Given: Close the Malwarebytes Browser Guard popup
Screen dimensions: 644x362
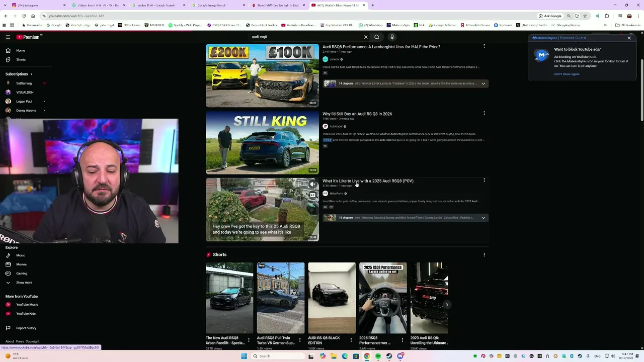Looking at the screenshot, I should click(629, 38).
